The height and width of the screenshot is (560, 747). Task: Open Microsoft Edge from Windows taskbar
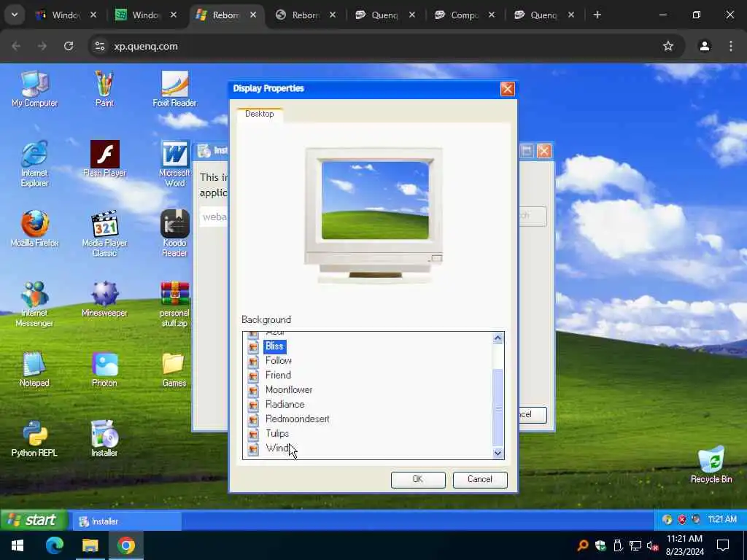click(54, 545)
